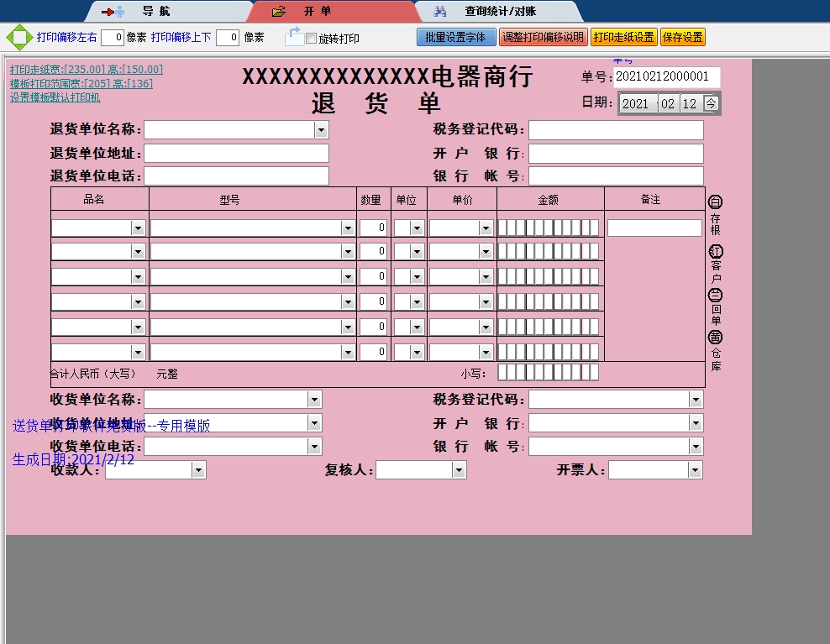
Task: Click the 保存设置 button
Action: [x=682, y=37]
